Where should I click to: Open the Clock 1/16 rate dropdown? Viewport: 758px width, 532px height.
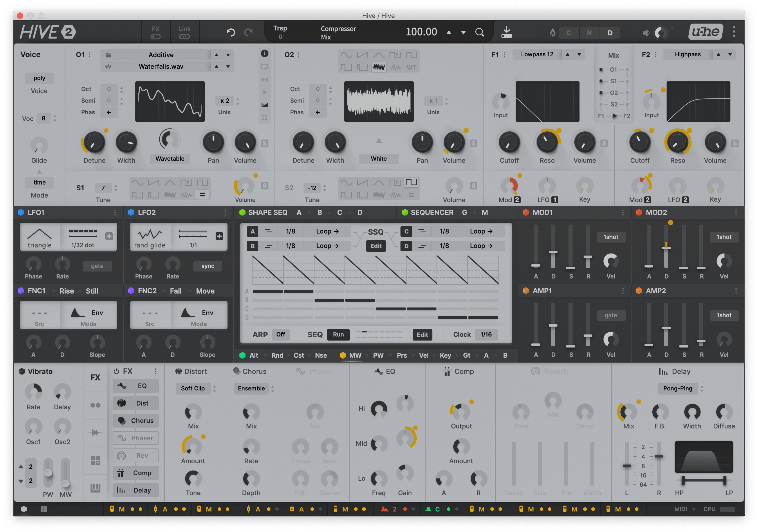click(486, 334)
